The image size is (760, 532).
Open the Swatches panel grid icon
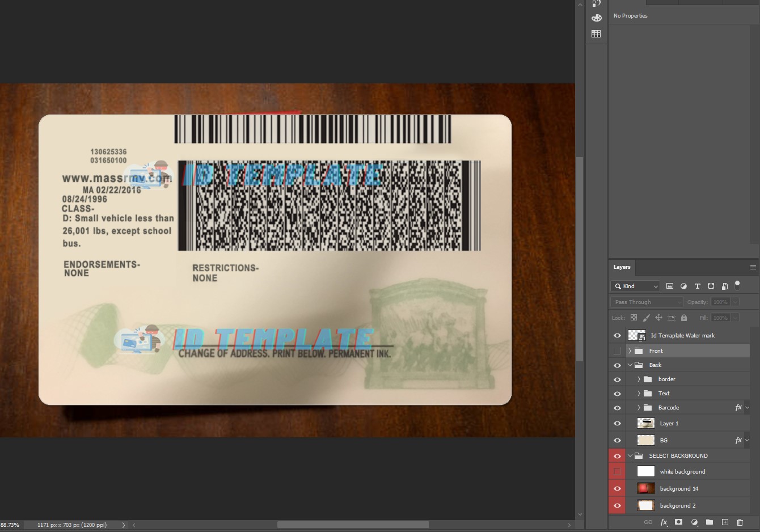point(596,34)
